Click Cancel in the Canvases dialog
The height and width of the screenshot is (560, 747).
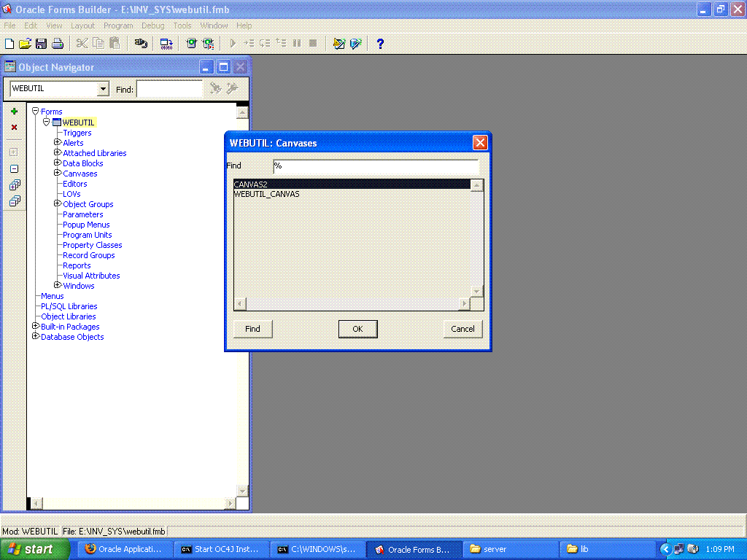pos(462,329)
